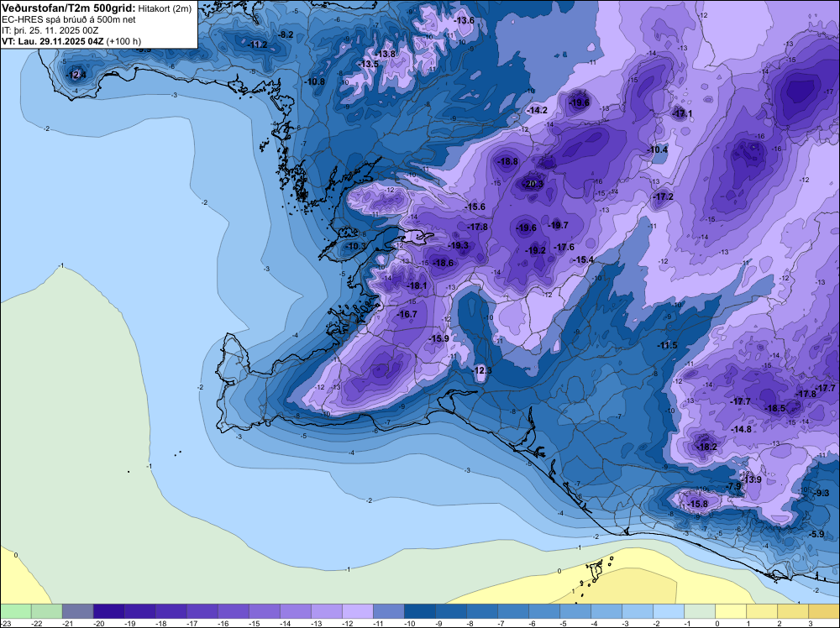
Task: Click the -18.5 temperature label
Action: coord(774,409)
